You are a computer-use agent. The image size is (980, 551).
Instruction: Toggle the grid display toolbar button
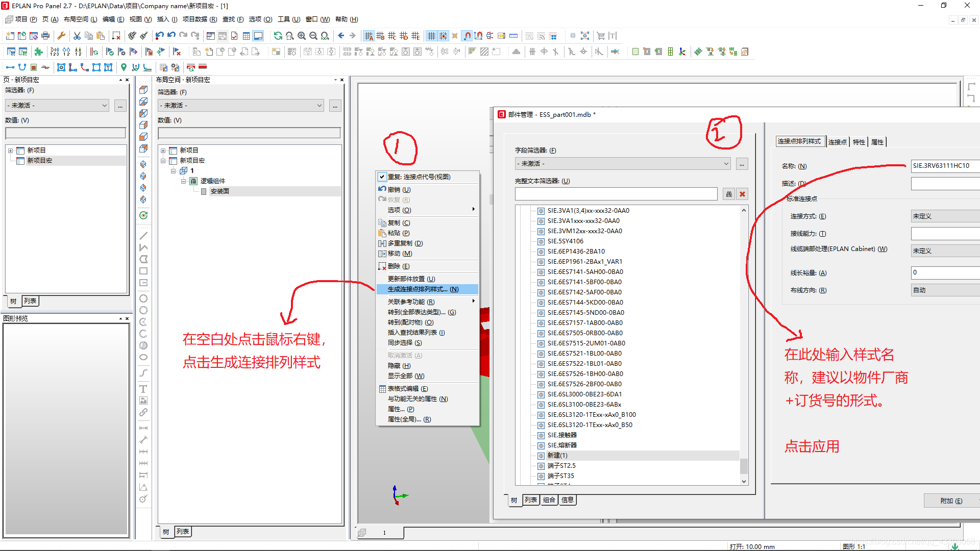pyautogui.click(x=431, y=36)
